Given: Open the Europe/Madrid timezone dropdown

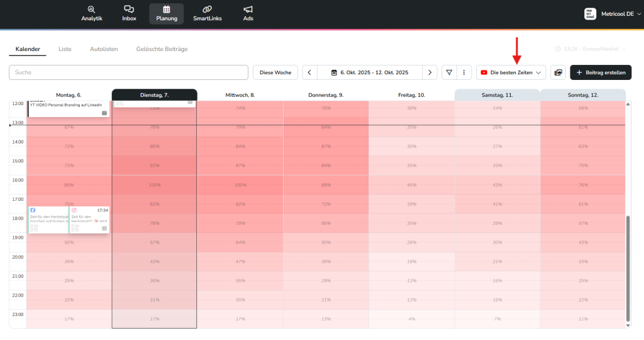Looking at the screenshot, I should [x=591, y=48].
